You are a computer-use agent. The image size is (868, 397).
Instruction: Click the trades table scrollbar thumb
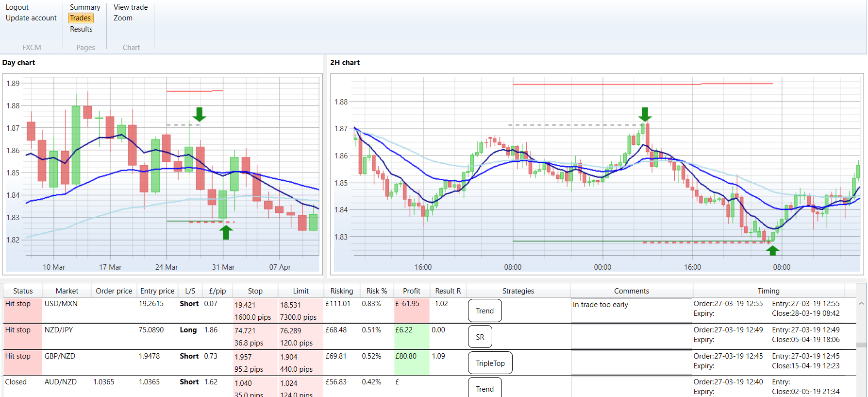(861, 345)
